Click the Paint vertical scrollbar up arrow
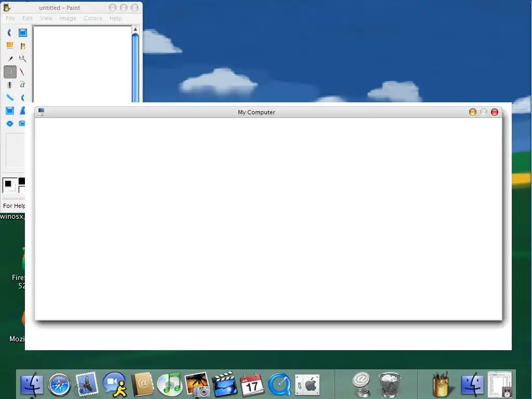The image size is (532, 399). click(x=135, y=29)
